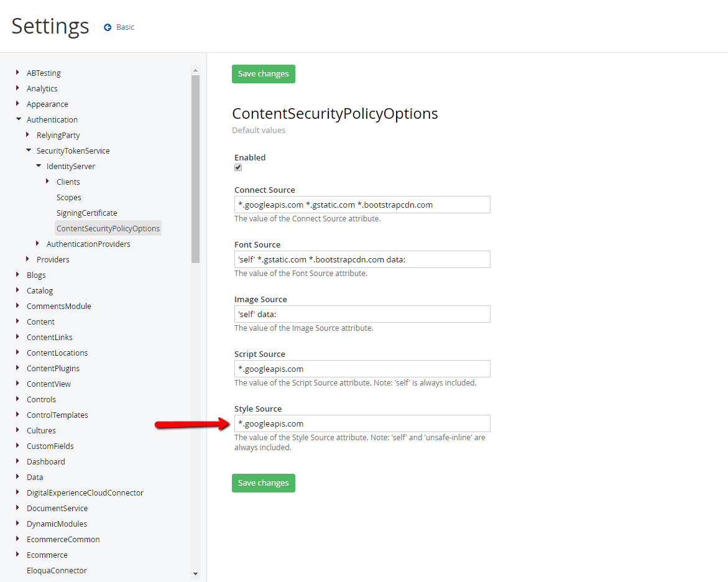Select the ContentLocations item
Image resolution: width=728 pixels, height=582 pixels.
57,353
